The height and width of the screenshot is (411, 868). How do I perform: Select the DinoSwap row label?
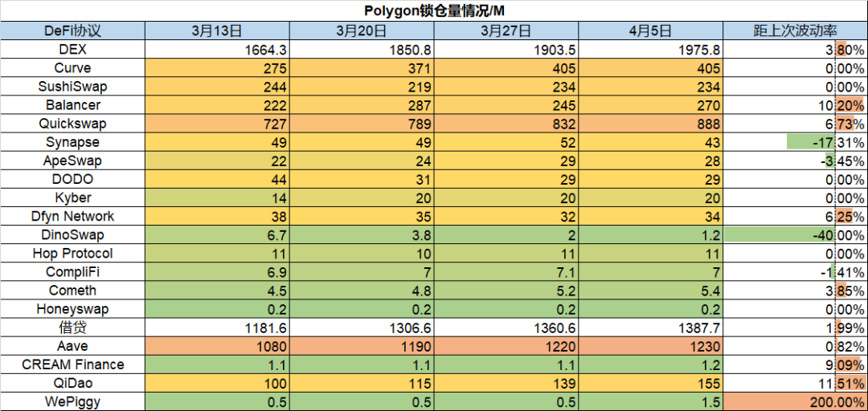point(72,235)
